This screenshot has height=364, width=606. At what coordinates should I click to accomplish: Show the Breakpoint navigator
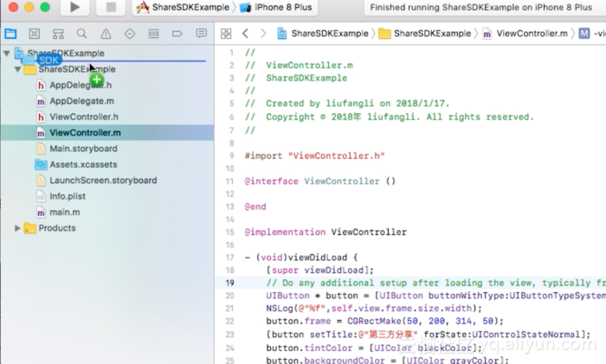pyautogui.click(x=177, y=34)
